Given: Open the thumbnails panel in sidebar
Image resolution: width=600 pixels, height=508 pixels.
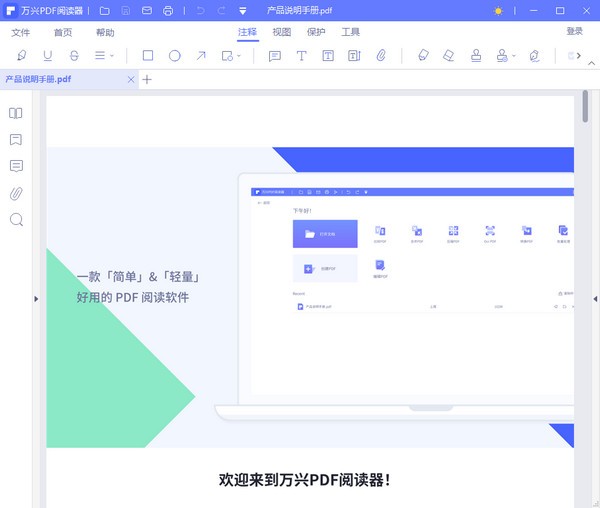Looking at the screenshot, I should (x=16, y=113).
